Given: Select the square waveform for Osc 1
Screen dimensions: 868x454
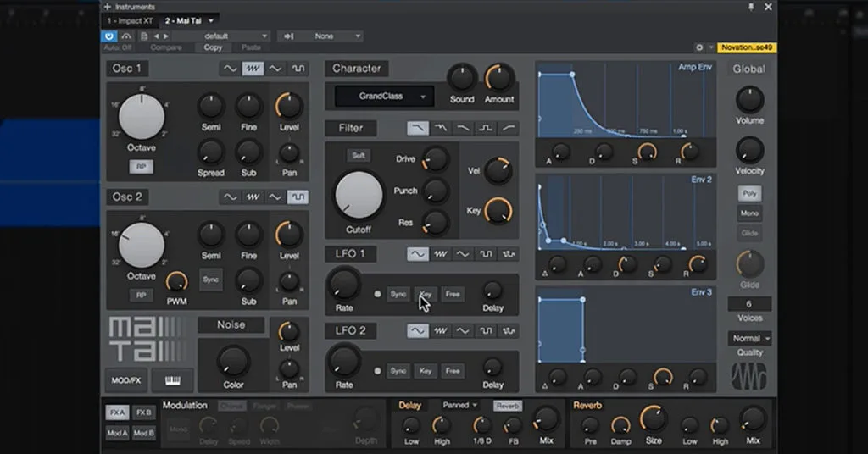Looking at the screenshot, I should point(298,69).
